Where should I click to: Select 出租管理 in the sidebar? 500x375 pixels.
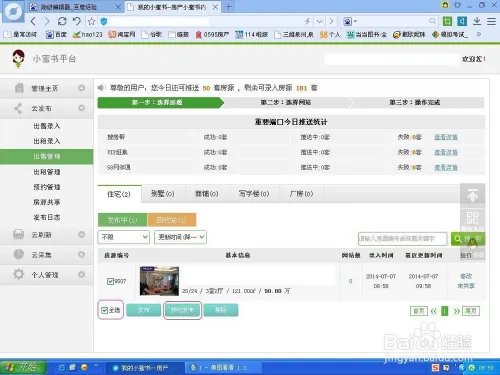tap(47, 172)
